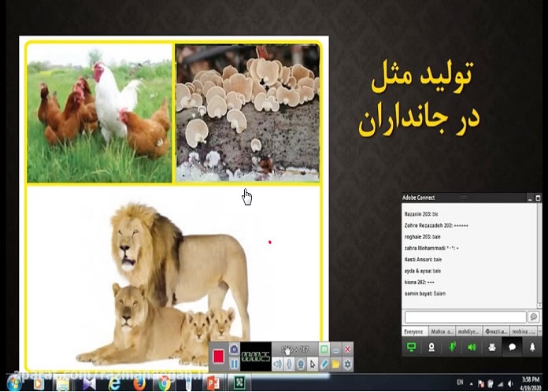Switch to PowerPoint in taskbar
Image resolution: width=548 pixels, height=392 pixels.
coord(213,383)
